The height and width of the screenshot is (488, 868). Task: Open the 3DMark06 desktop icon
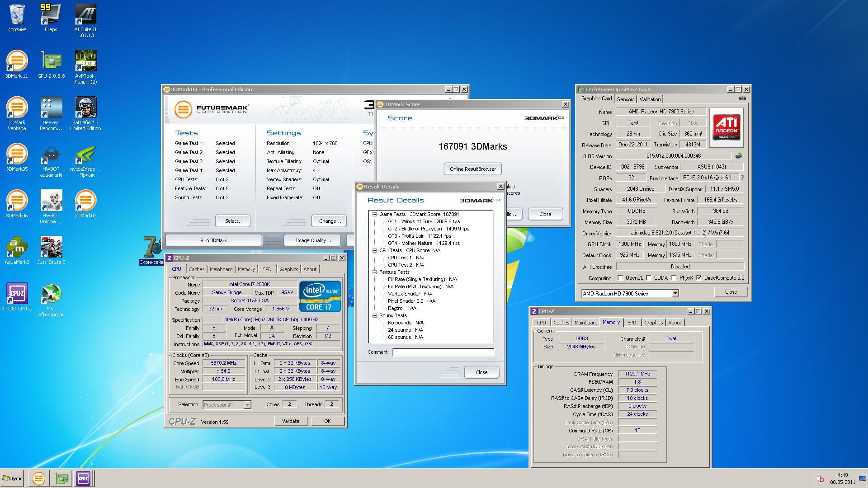click(x=17, y=204)
